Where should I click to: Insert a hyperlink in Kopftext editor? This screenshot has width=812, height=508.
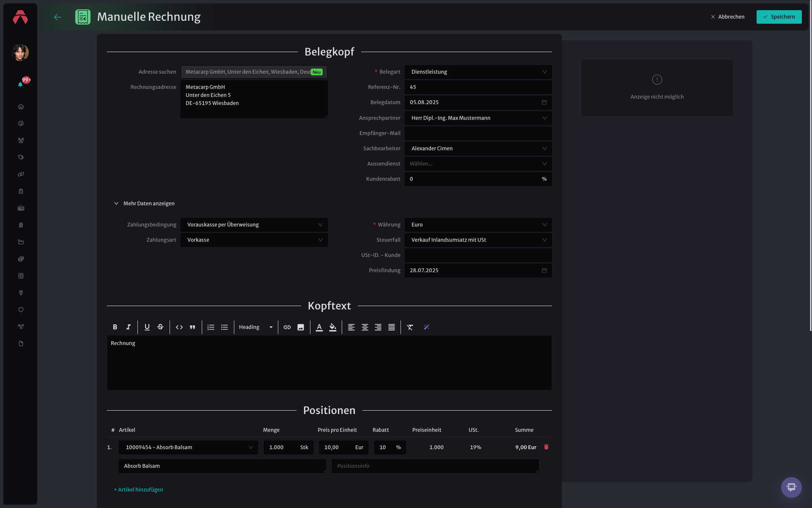point(287,327)
